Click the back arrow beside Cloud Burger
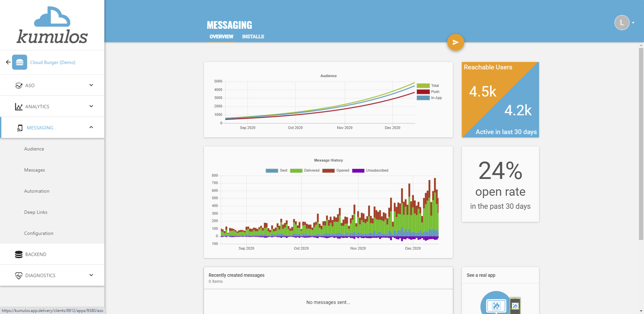The height and width of the screenshot is (314, 644). coord(8,62)
